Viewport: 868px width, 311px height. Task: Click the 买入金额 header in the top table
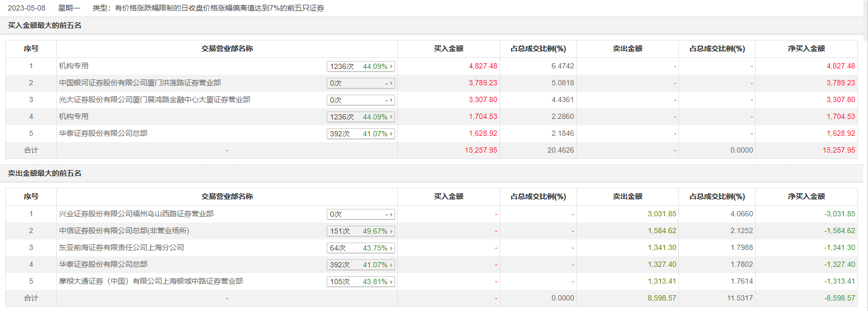click(x=448, y=48)
